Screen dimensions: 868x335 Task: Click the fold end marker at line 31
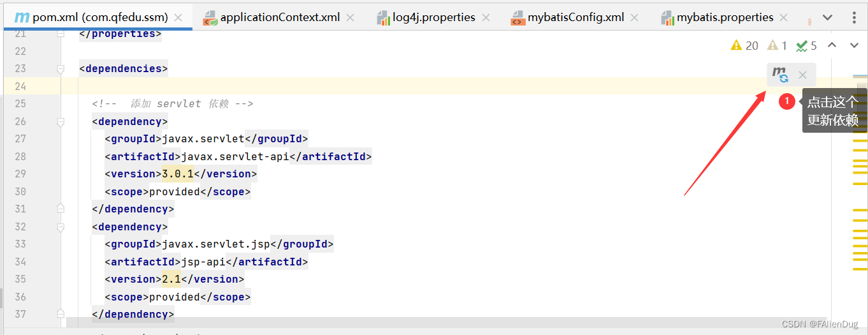tap(61, 209)
